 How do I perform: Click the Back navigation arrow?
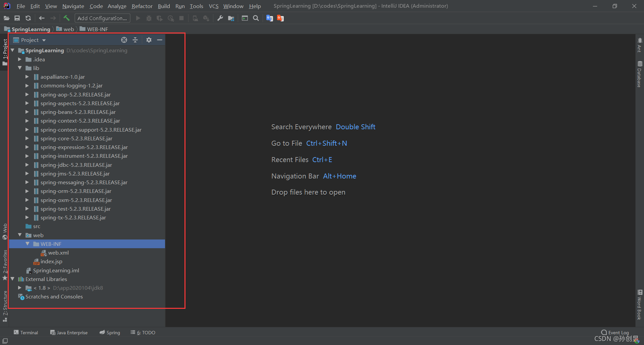(x=42, y=18)
